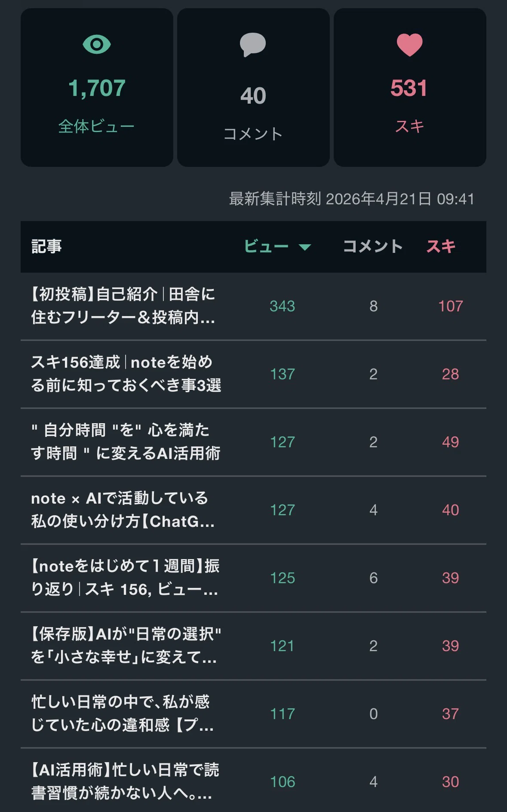
Task: Sort the table by コメント column
Action: pos(373,246)
